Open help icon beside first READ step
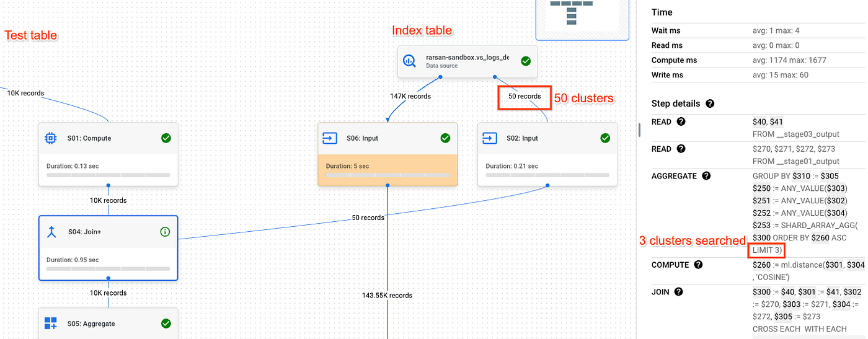Image resolution: width=868 pixels, height=339 pixels. (x=681, y=121)
